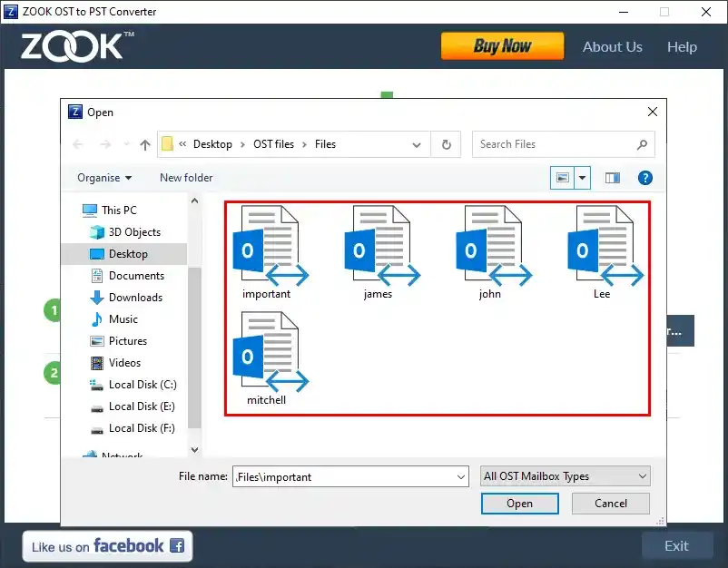Click the Forward navigation arrow
The width and height of the screenshot is (728, 568).
(x=105, y=145)
